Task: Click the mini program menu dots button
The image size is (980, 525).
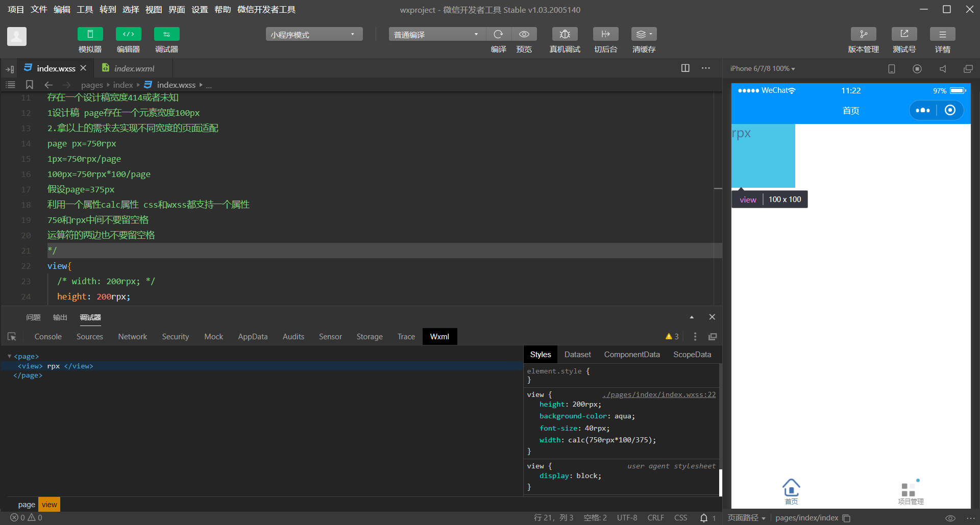Action: (x=923, y=110)
